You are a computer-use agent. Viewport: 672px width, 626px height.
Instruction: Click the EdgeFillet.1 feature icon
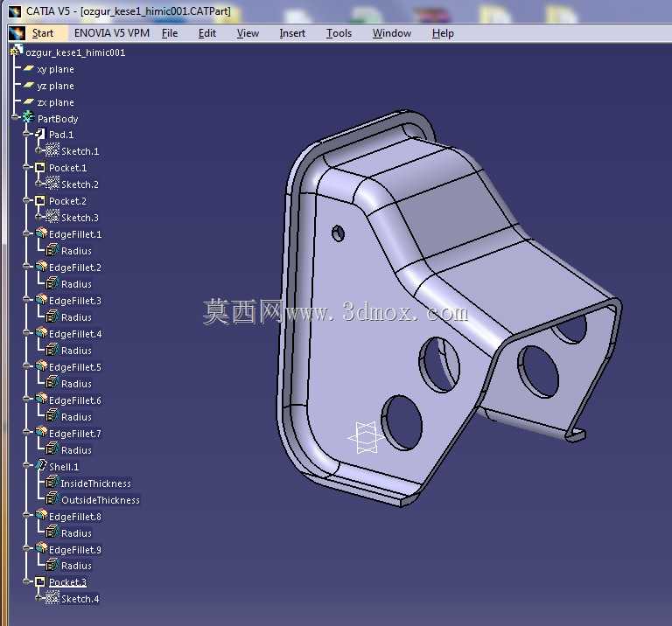[x=41, y=233]
